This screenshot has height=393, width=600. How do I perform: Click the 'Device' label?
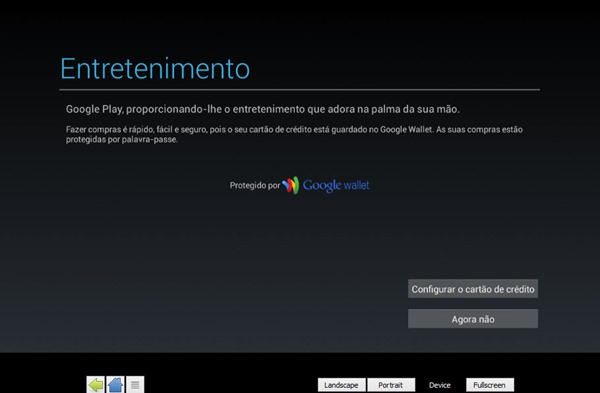click(440, 385)
